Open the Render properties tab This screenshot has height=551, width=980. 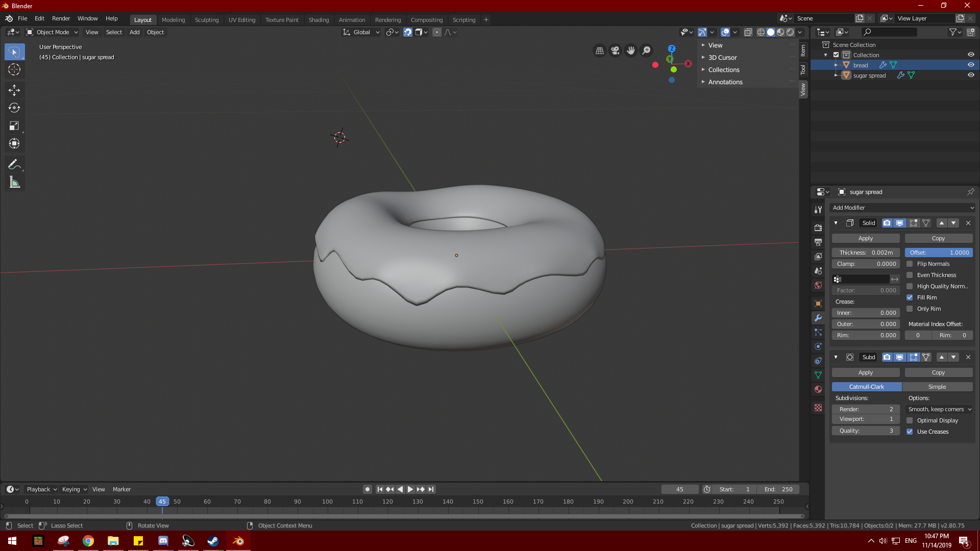818,228
